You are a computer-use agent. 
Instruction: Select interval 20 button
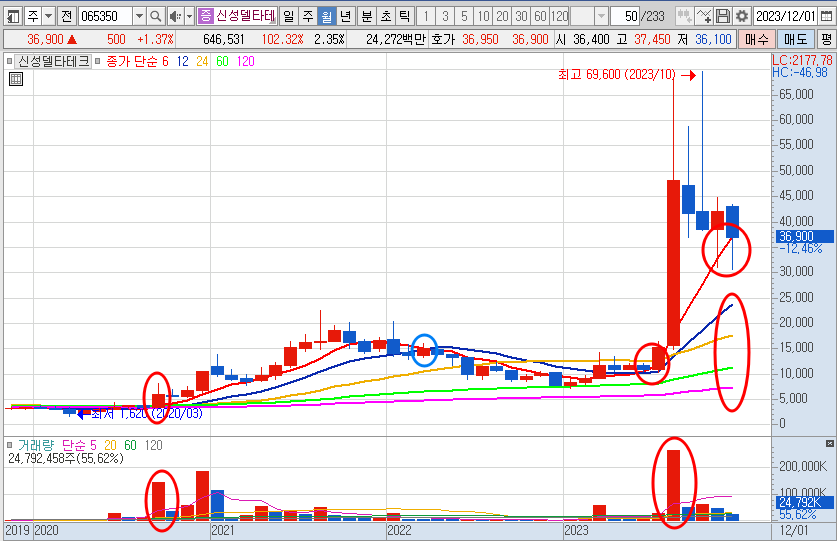click(x=502, y=17)
